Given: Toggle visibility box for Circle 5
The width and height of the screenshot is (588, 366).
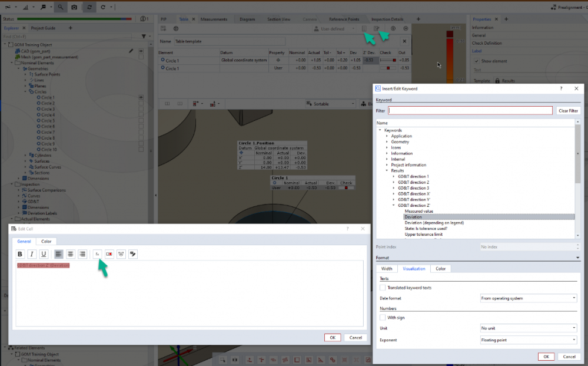Looking at the screenshot, I should tap(141, 120).
